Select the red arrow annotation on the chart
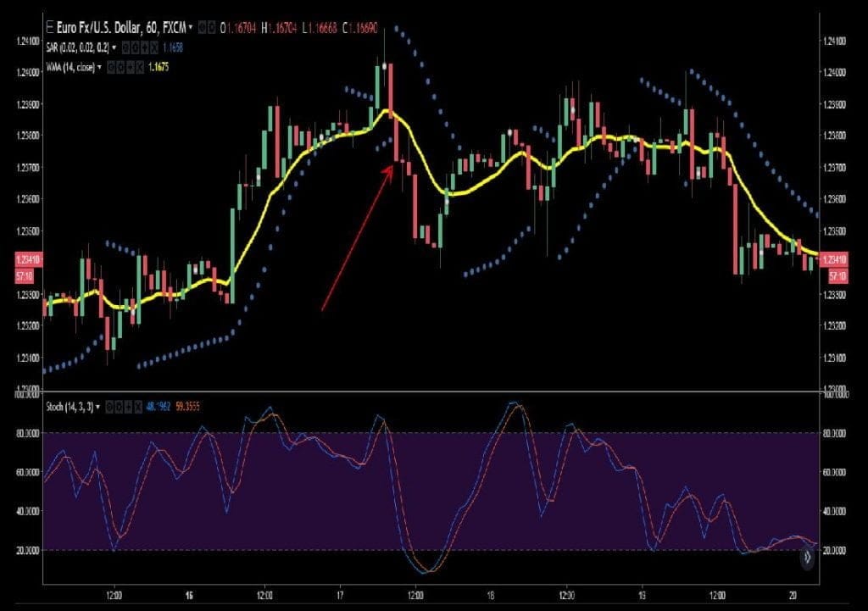Screen dimensions: 868x611 tap(356, 237)
